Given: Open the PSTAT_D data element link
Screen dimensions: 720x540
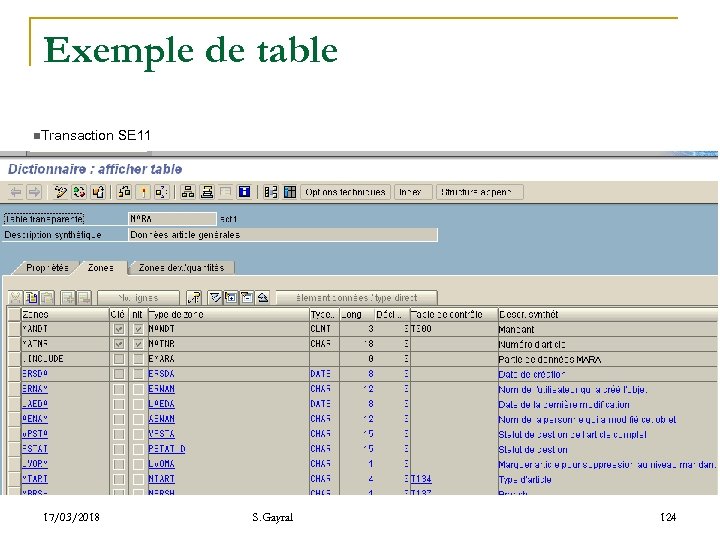Looking at the screenshot, I should [x=167, y=449].
